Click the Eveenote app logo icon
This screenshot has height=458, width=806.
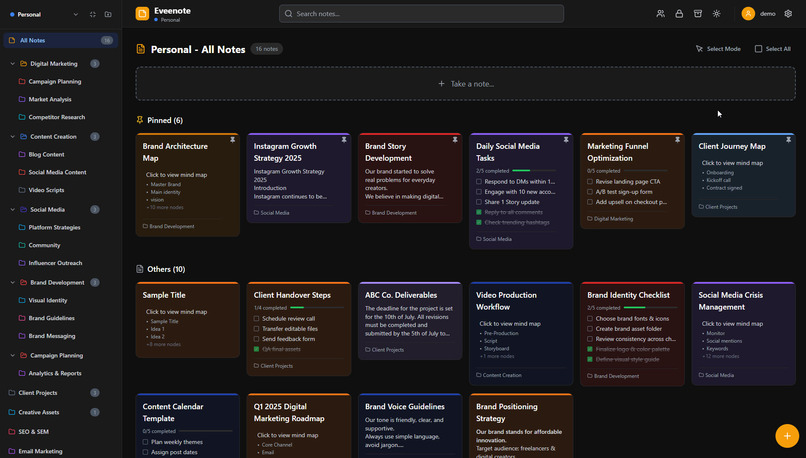[x=142, y=14]
